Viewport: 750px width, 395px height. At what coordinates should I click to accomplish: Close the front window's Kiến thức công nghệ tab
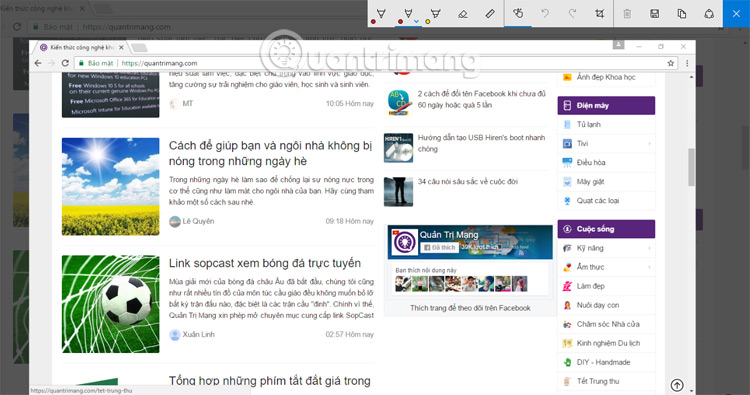tap(121, 47)
